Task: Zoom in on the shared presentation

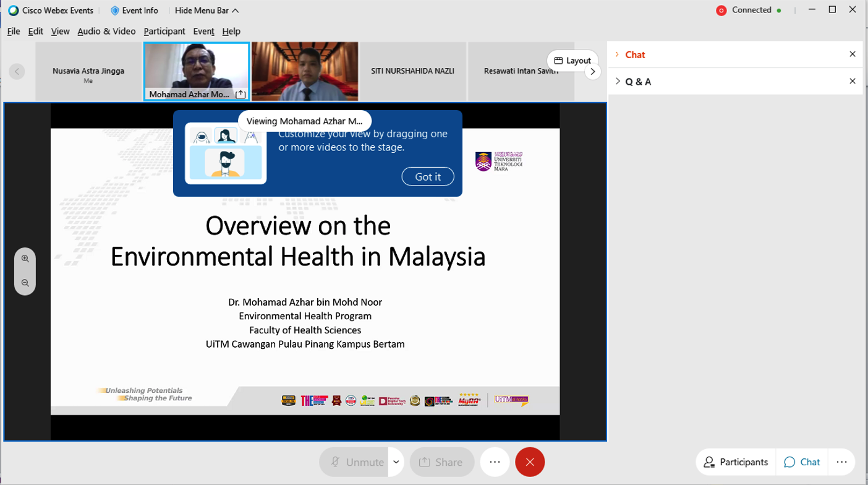Action: pos(25,259)
